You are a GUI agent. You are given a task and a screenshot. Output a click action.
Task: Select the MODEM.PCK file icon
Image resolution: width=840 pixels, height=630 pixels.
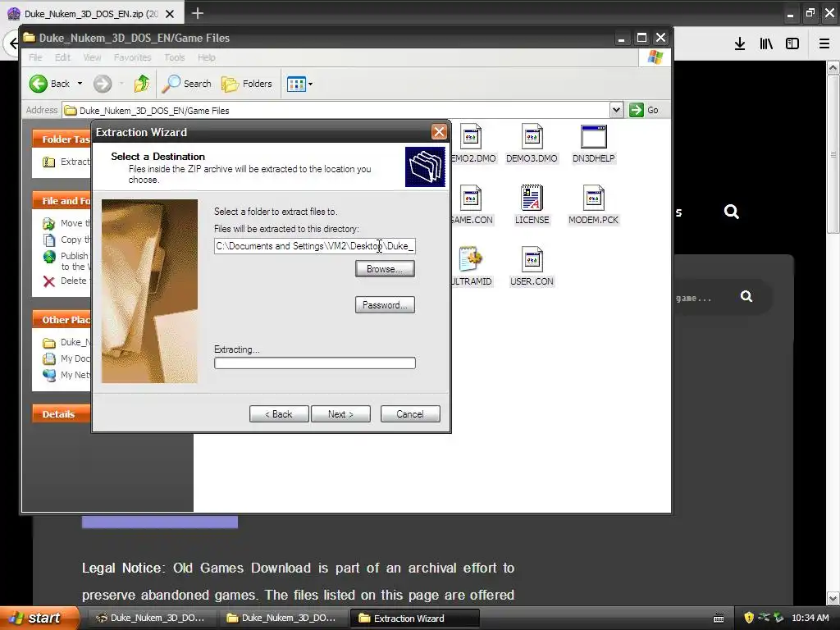(x=594, y=199)
